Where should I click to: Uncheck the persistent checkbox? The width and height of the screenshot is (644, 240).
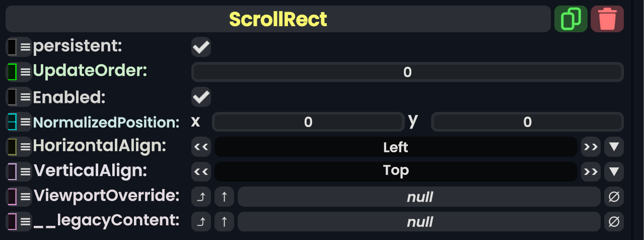201,47
